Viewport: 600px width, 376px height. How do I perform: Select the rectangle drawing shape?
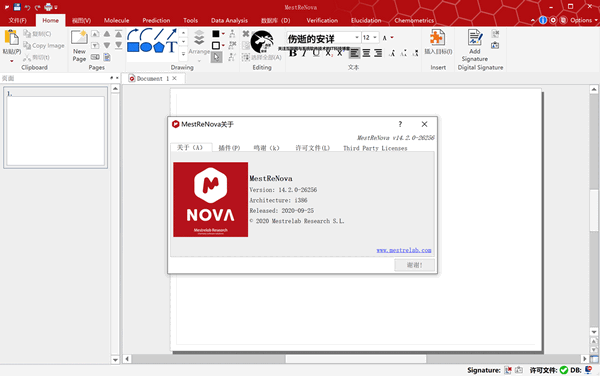point(133,47)
